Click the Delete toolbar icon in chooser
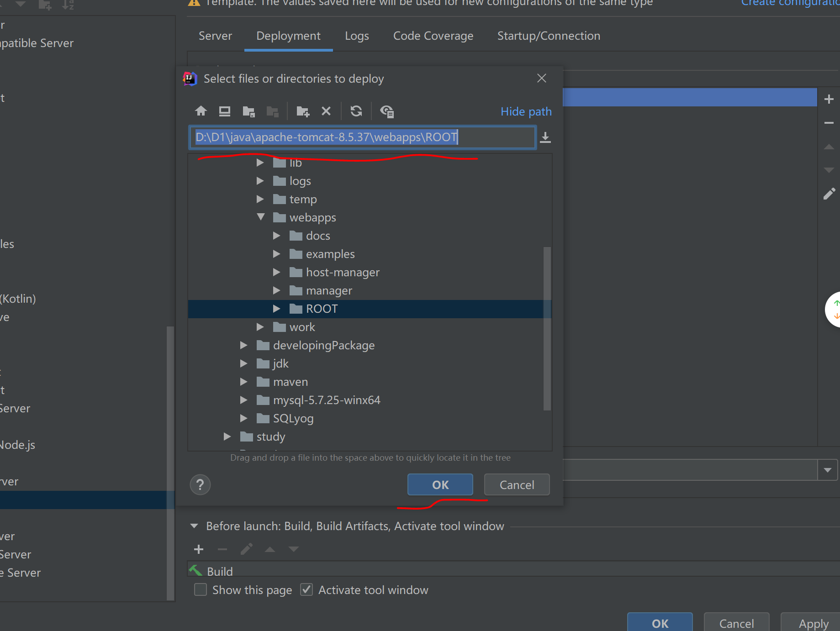This screenshot has width=840, height=631. click(326, 111)
